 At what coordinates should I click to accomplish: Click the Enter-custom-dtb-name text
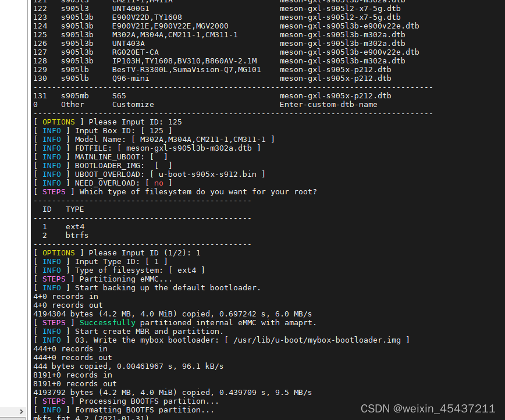click(x=328, y=105)
